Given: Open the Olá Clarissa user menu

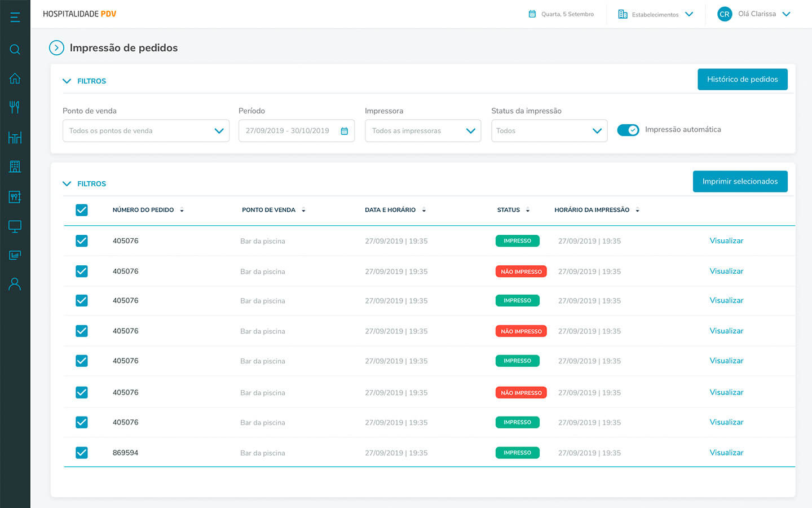Looking at the screenshot, I should (756, 14).
